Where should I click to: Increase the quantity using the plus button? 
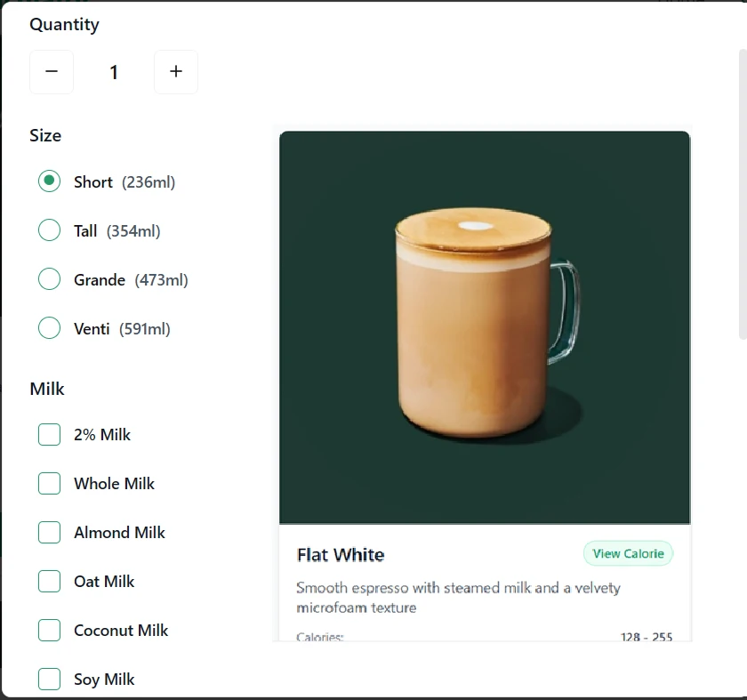pos(175,72)
